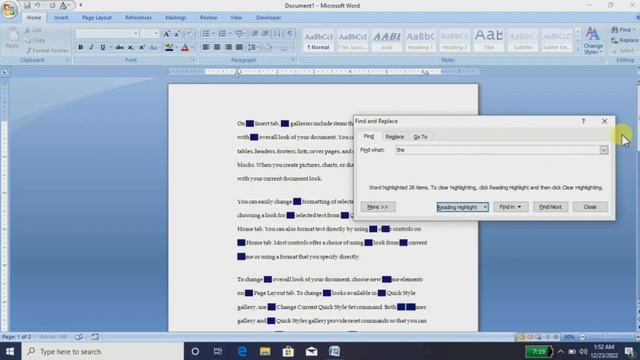Apply Strikethrough formatting
This screenshot has height=360, width=640.
point(120,47)
